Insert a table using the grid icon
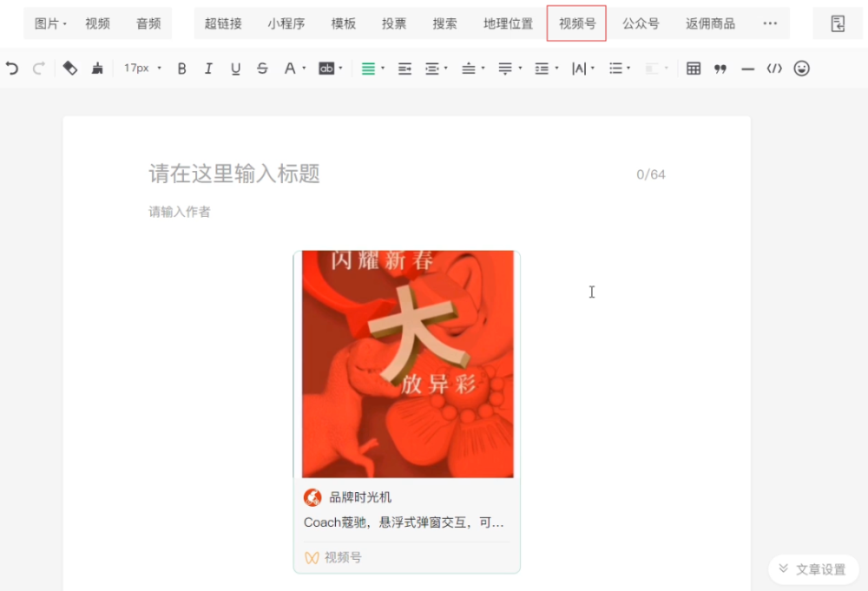Viewport: 868px width, 591px height. (x=693, y=69)
